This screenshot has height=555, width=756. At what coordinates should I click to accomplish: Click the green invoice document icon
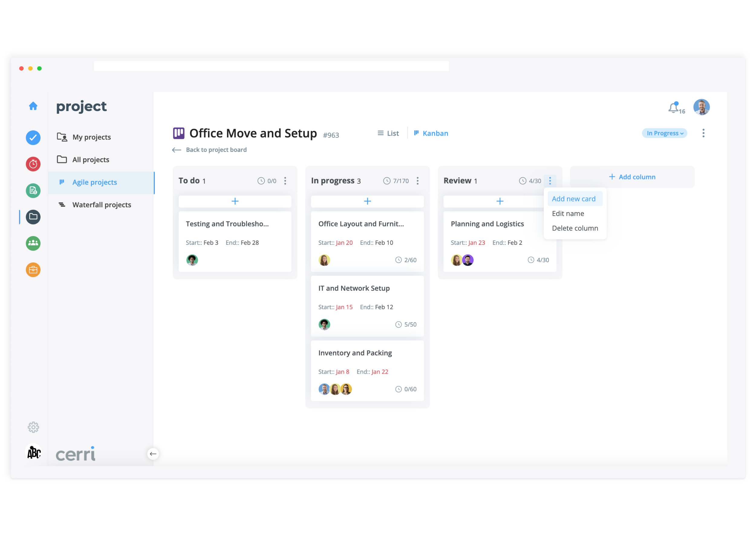33,191
